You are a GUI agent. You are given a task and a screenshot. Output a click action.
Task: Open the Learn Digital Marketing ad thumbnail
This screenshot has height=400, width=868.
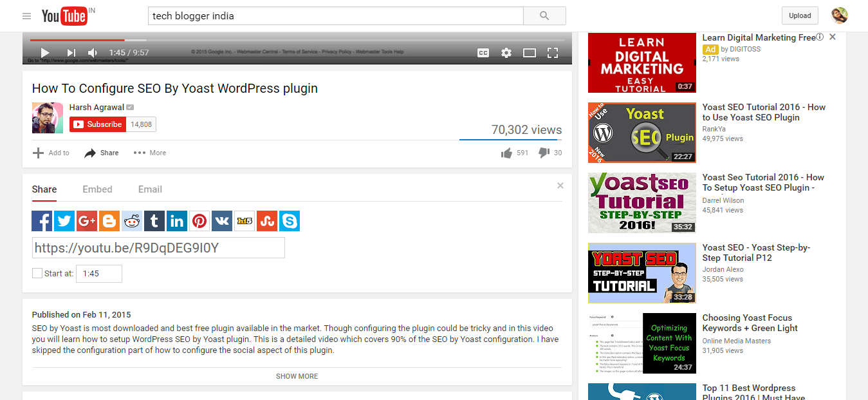pyautogui.click(x=642, y=62)
